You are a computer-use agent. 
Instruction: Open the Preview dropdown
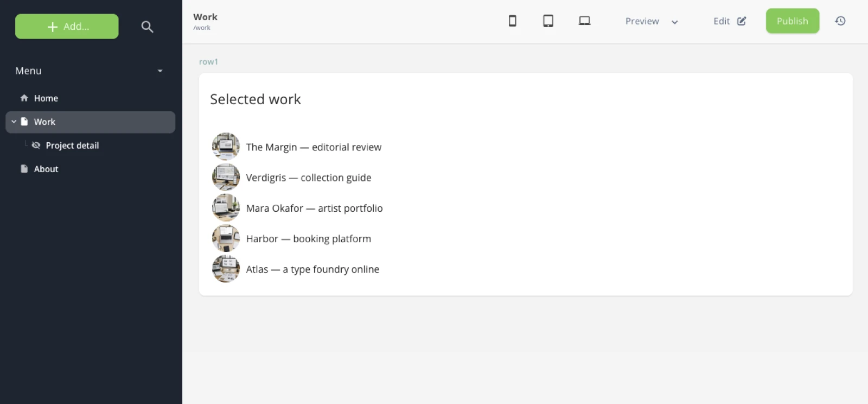pyautogui.click(x=652, y=21)
